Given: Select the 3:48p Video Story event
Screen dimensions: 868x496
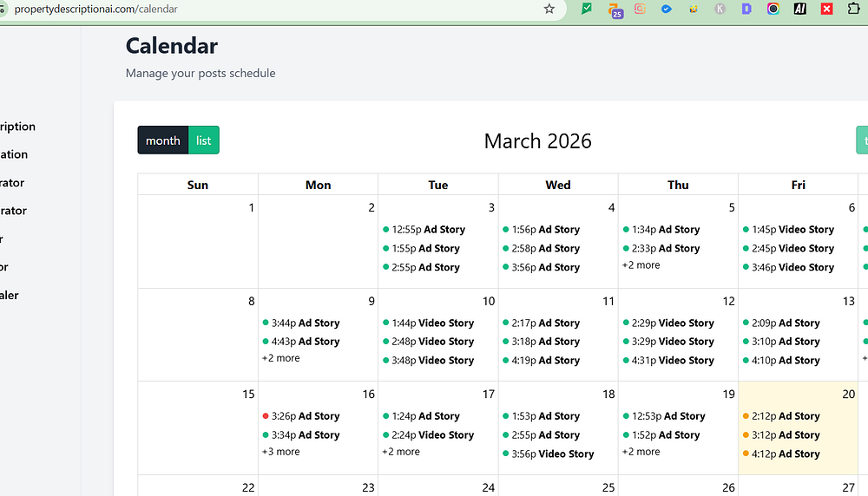Looking at the screenshot, I should pos(429,360).
